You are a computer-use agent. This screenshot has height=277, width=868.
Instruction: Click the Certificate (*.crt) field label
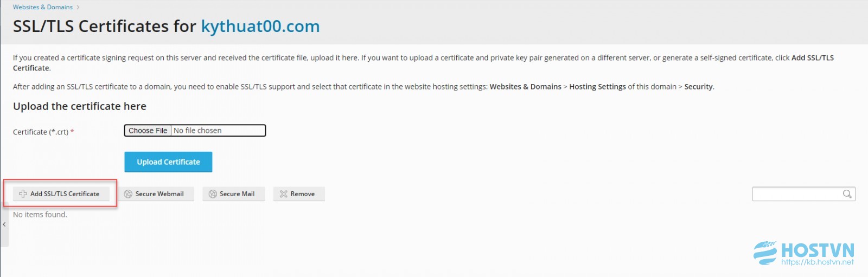41,132
